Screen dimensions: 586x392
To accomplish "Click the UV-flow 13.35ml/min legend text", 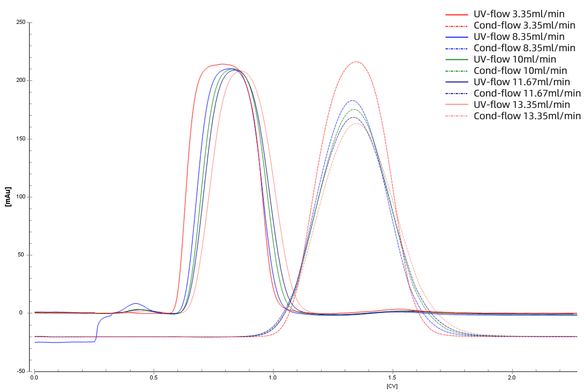I will tap(522, 105).
